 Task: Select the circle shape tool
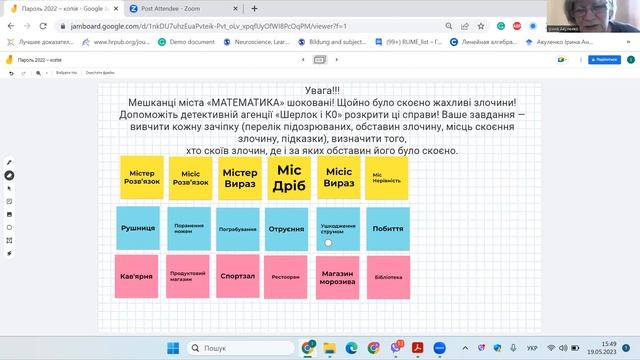(x=9, y=228)
